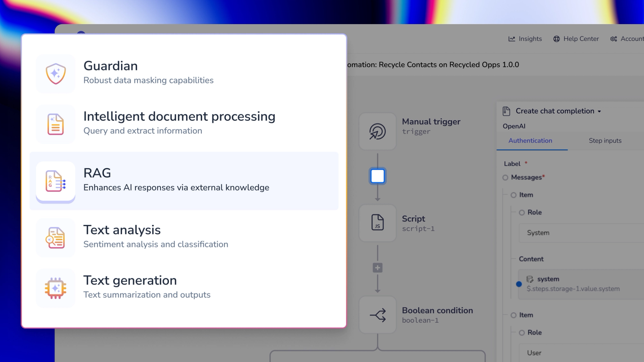Switch to the Step inputs tab

pos(605,141)
